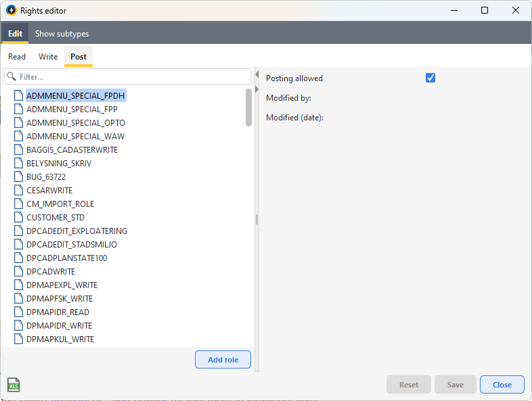The width and height of the screenshot is (532, 401).
Task: Open the Edit menu
Action: (15, 33)
